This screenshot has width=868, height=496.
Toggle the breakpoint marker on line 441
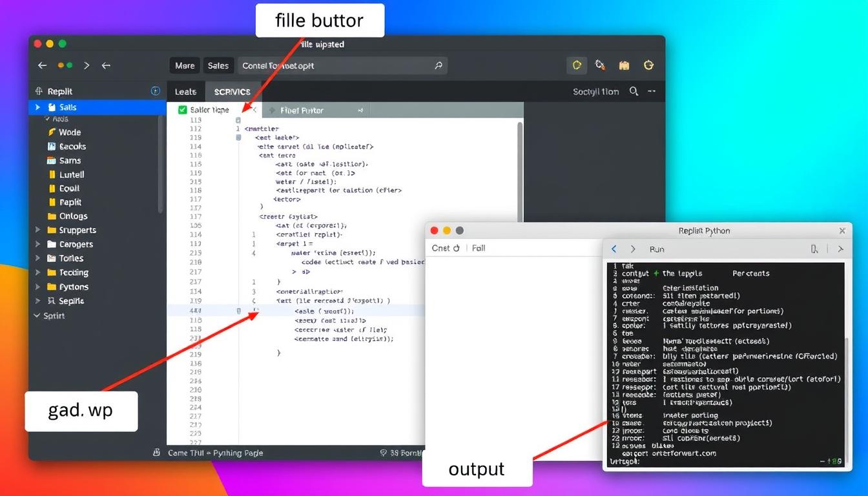pos(238,311)
